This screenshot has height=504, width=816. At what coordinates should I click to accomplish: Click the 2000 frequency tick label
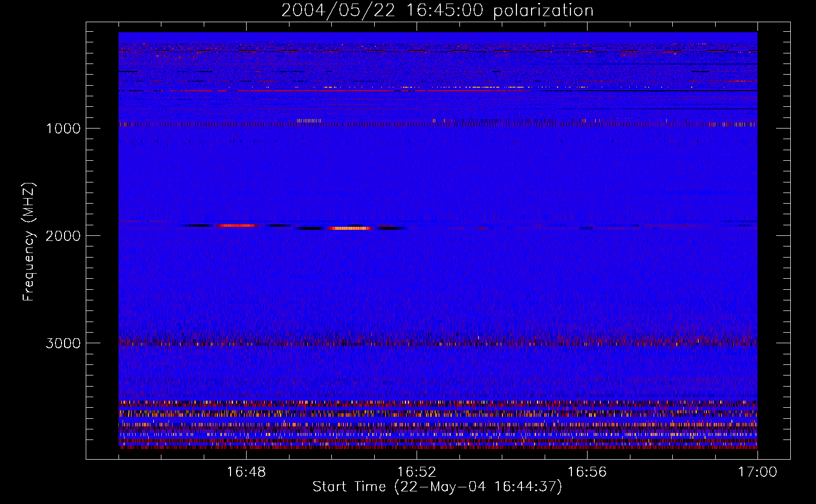click(x=63, y=236)
